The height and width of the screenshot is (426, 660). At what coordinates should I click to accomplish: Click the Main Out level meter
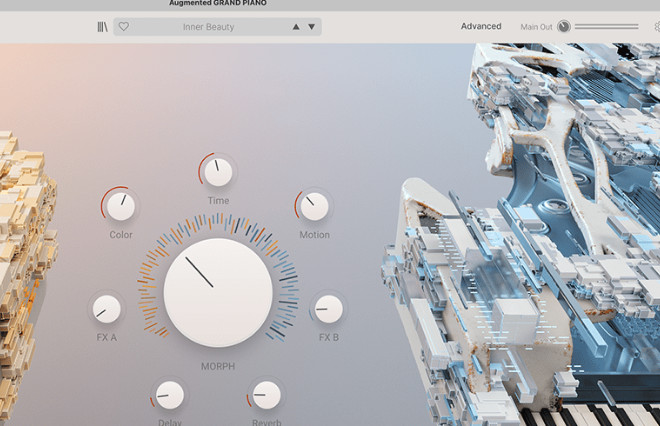[x=607, y=27]
